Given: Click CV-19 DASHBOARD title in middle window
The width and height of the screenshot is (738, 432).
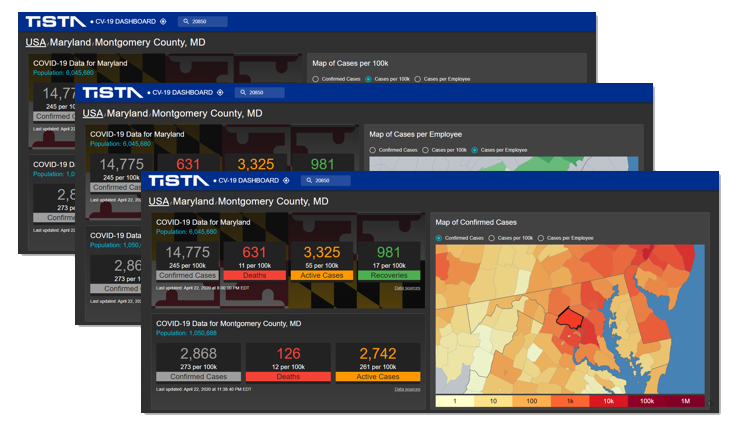Looking at the screenshot, I should (183, 93).
